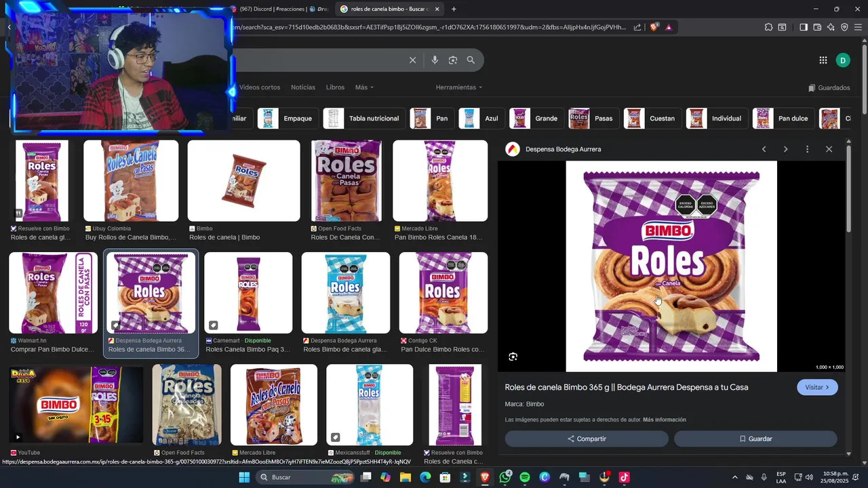The image size is (868, 488).
Task: Open the Brave hamburger menu
Action: click(858, 27)
